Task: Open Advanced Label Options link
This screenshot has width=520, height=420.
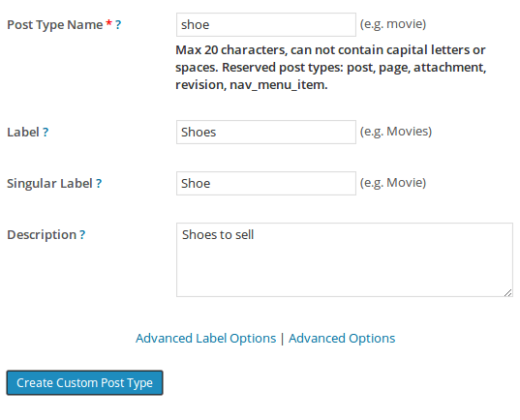Action: point(205,338)
